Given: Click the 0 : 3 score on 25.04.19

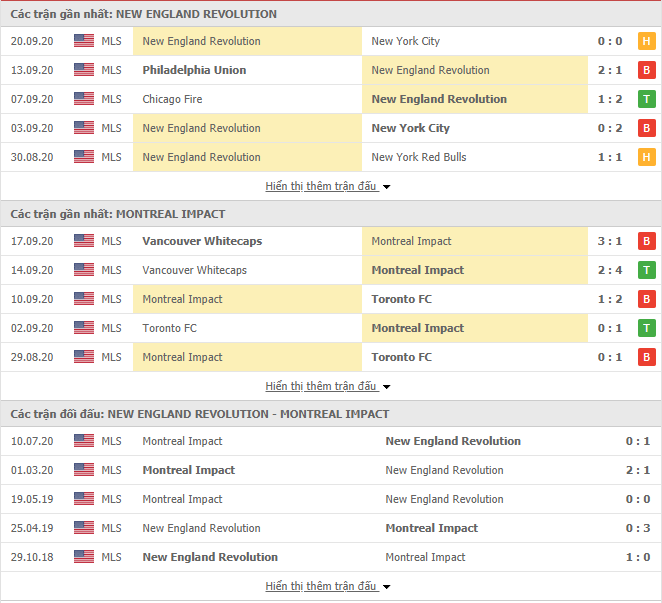Looking at the screenshot, I should click(638, 528).
